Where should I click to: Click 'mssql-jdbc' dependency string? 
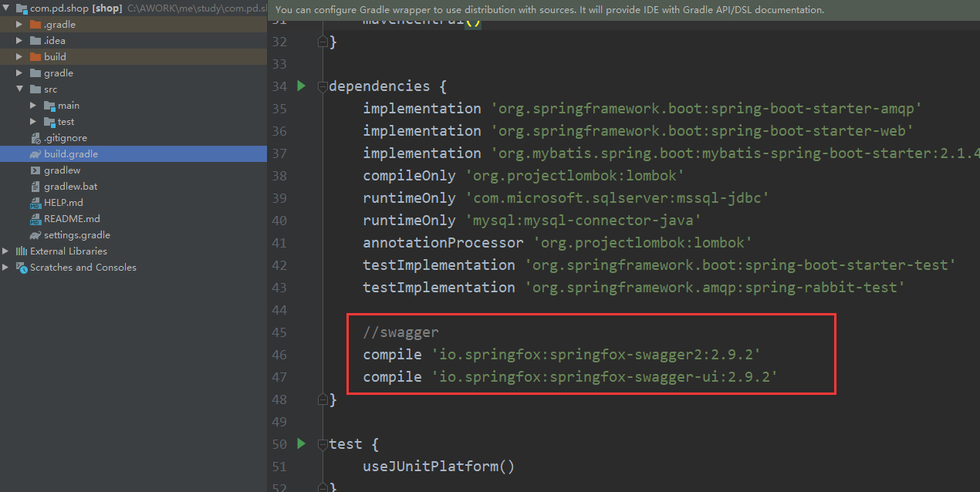click(617, 197)
